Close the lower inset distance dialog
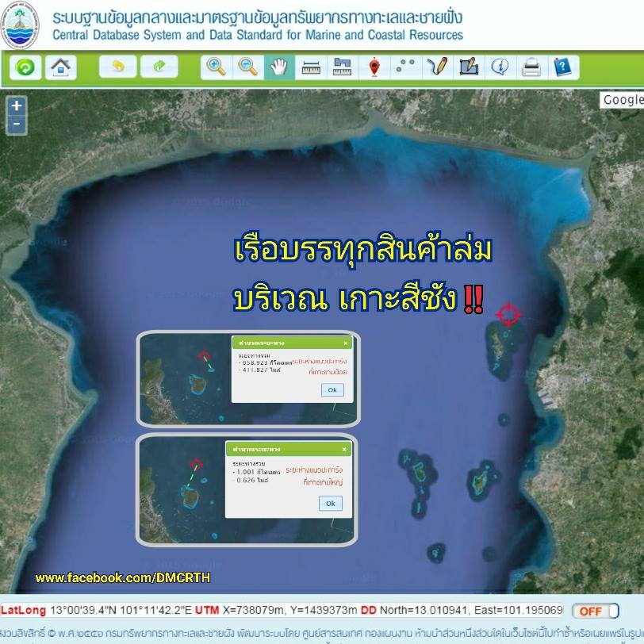The width and height of the screenshot is (644, 644). (344, 450)
